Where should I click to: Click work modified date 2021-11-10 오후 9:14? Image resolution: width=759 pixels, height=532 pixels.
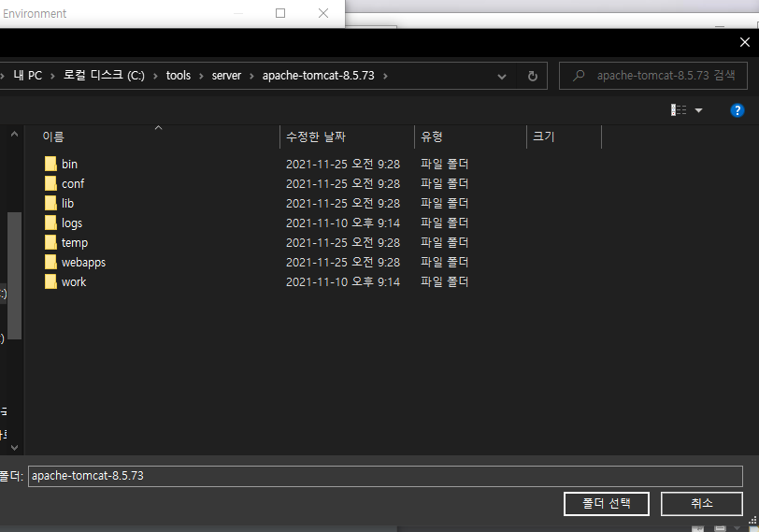343,281
